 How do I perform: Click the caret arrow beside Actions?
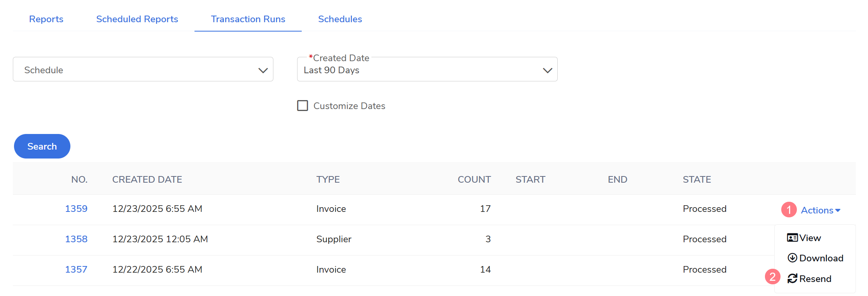click(838, 210)
